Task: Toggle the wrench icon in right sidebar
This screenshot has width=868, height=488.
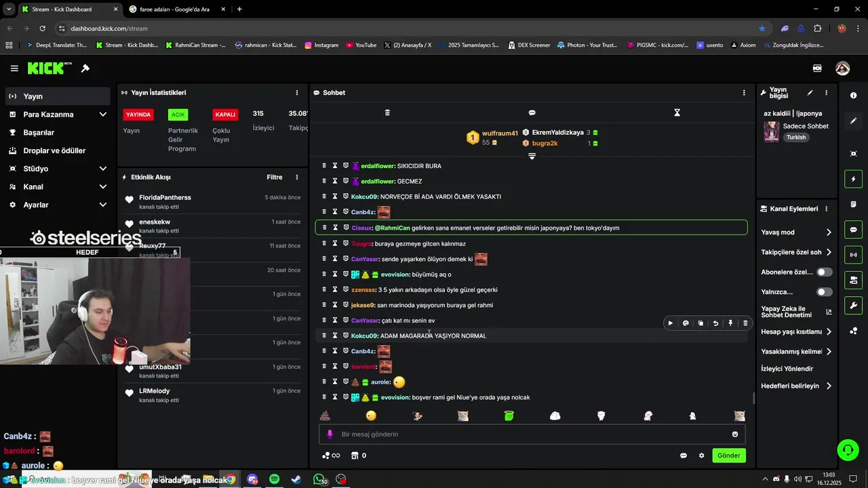Action: tap(853, 305)
